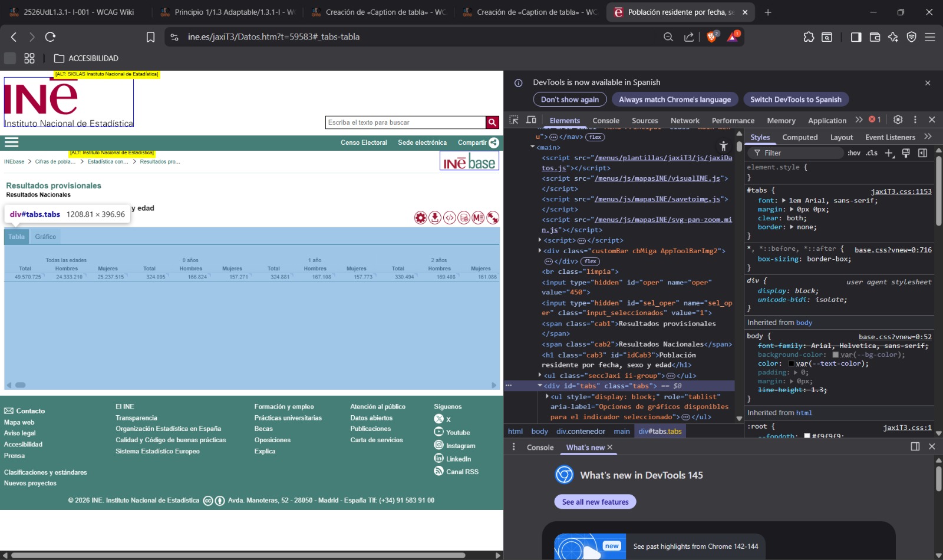Viewport: 943px width, 560px height.
Task: Show more DevTools tabs via double chevron
Action: click(859, 120)
